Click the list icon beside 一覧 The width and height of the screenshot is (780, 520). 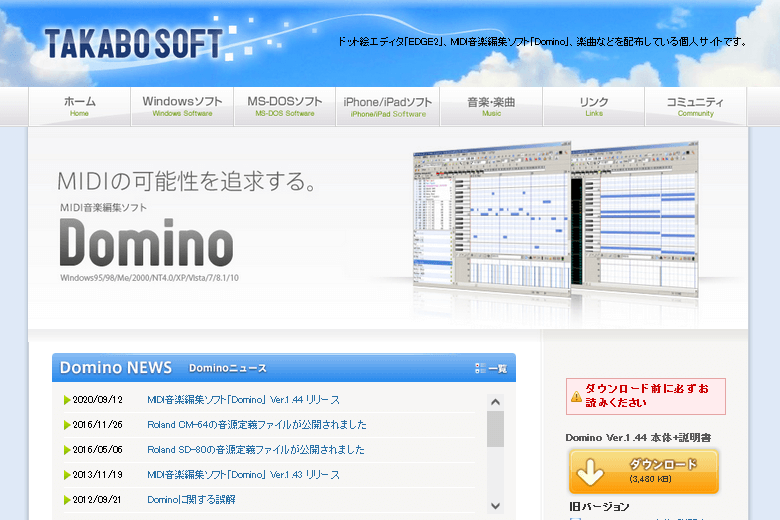[x=480, y=368]
